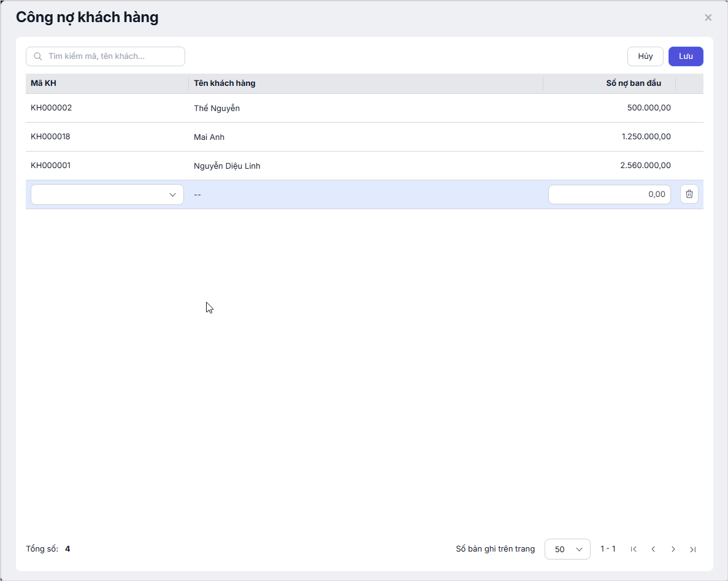The image size is (728, 581).
Task: Go to the first page
Action: click(x=634, y=550)
